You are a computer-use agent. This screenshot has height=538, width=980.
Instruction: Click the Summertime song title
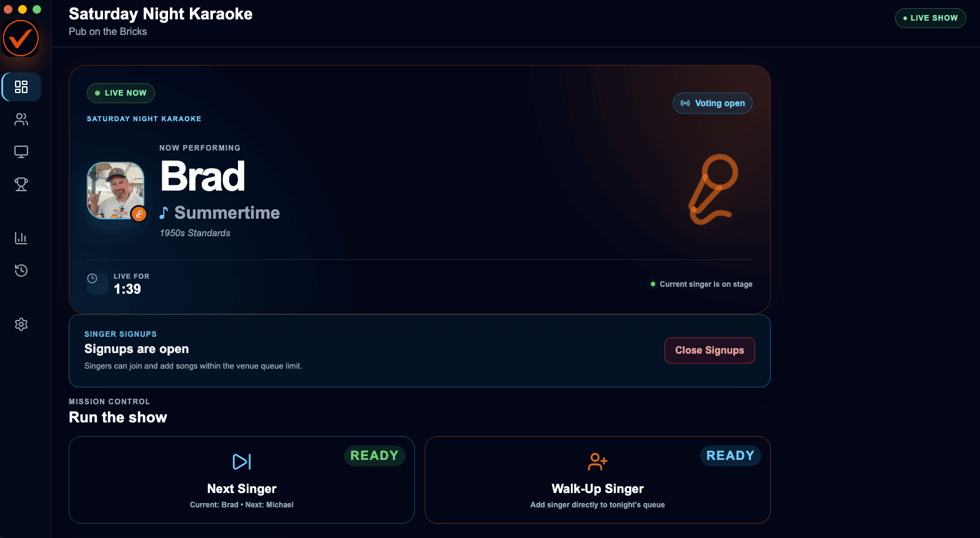(227, 213)
